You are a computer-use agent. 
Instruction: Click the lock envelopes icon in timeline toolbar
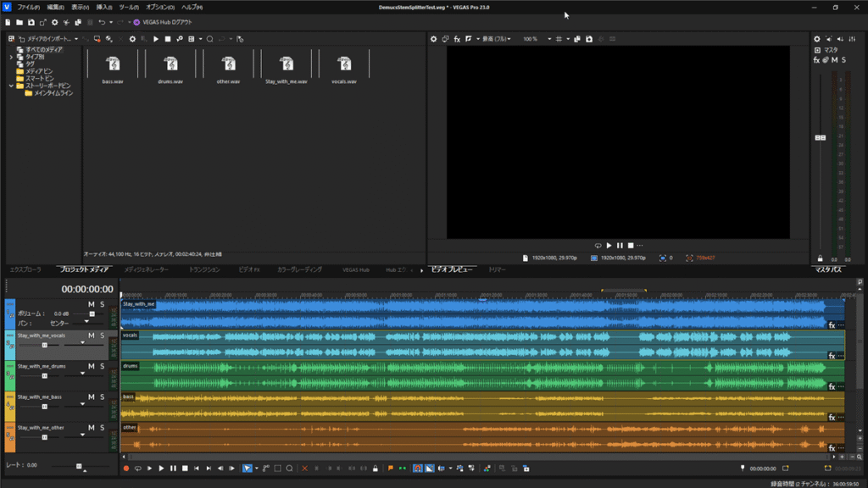(376, 469)
